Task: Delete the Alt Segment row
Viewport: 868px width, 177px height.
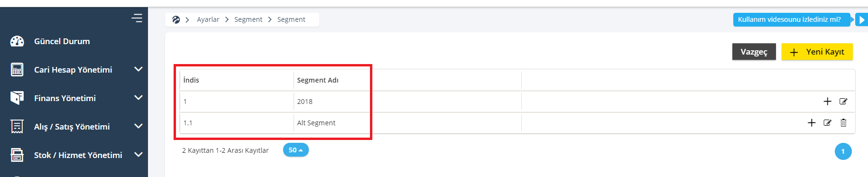Action: 843,122
